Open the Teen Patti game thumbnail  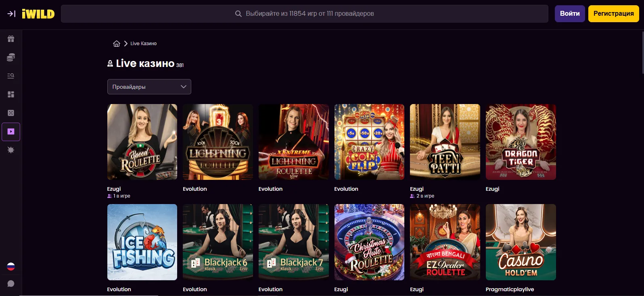445,142
